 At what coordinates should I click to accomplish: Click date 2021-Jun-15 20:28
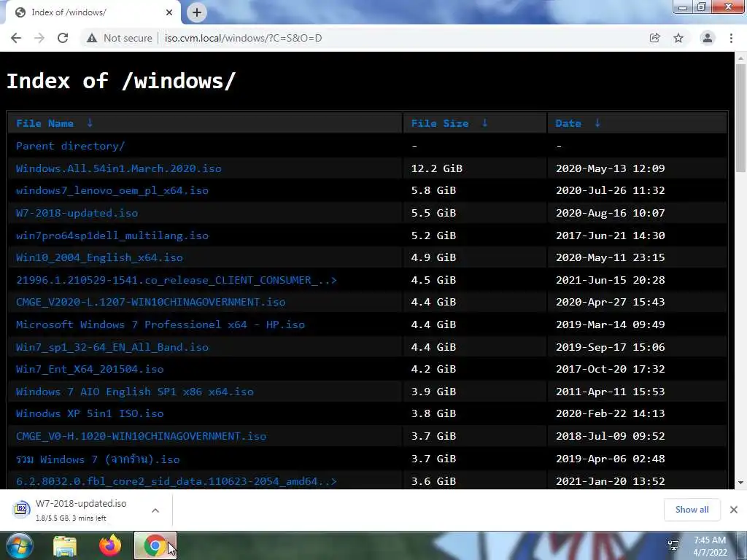point(611,280)
